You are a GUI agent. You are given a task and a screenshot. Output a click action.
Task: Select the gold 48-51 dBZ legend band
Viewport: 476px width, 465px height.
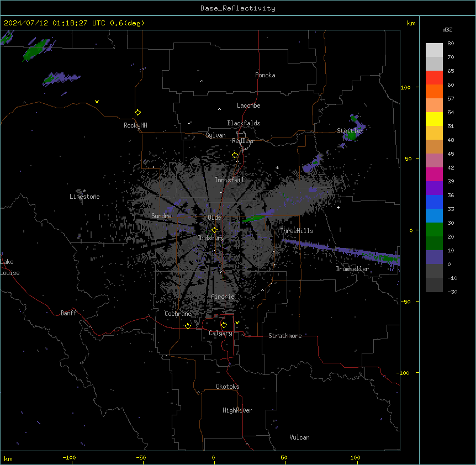point(434,133)
